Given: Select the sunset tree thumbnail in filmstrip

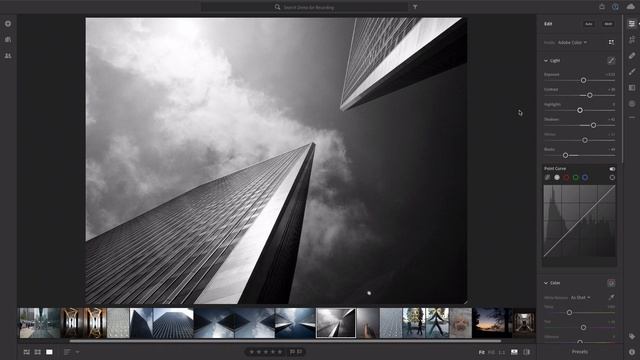Looking at the screenshot, I should coord(492,323).
